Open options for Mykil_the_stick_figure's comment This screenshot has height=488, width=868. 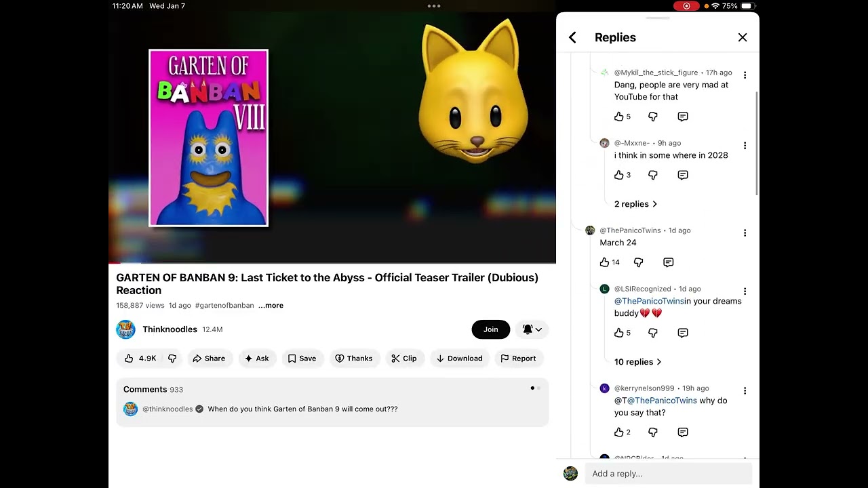[x=745, y=75]
